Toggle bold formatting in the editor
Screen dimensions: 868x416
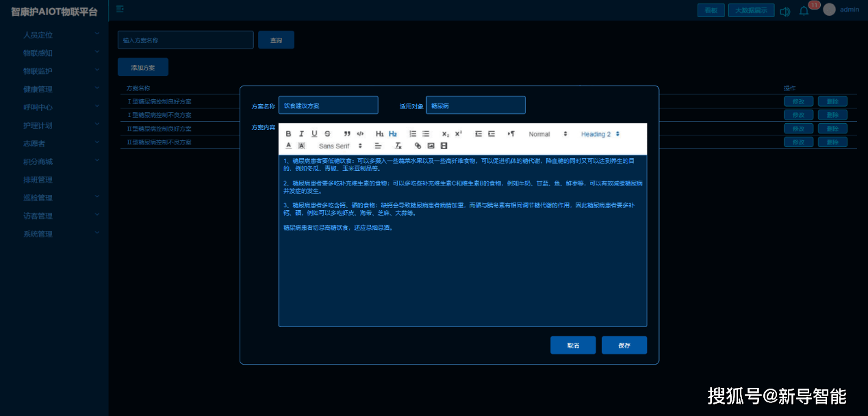click(288, 134)
